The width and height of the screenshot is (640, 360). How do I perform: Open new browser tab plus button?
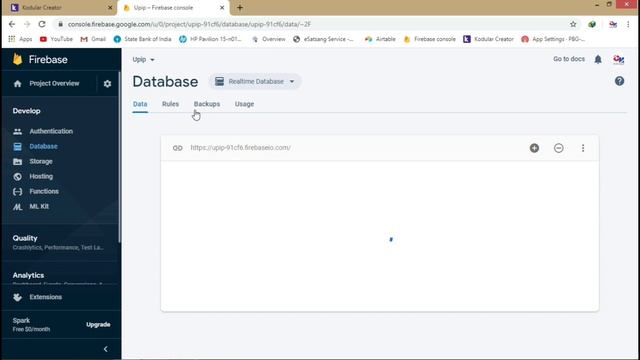(240, 8)
